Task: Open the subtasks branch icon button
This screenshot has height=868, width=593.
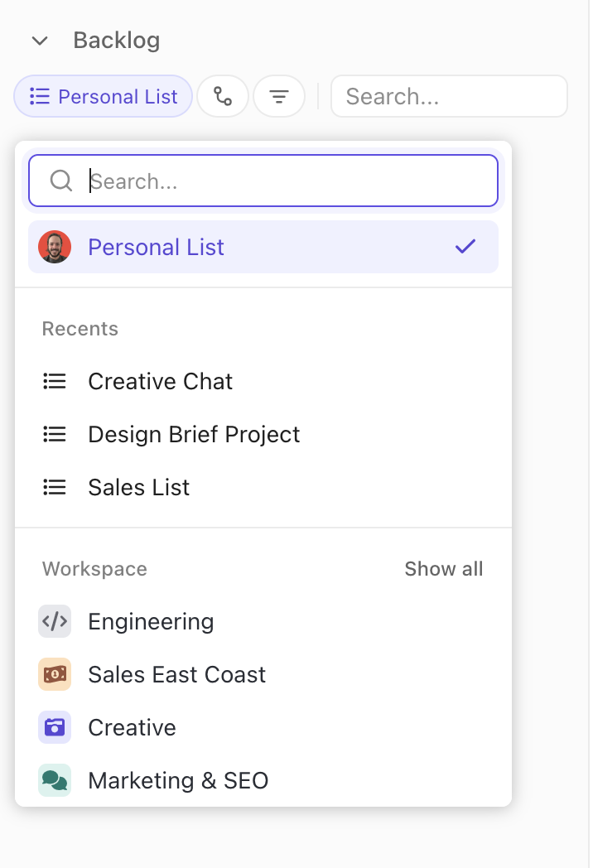Action: [x=223, y=97]
